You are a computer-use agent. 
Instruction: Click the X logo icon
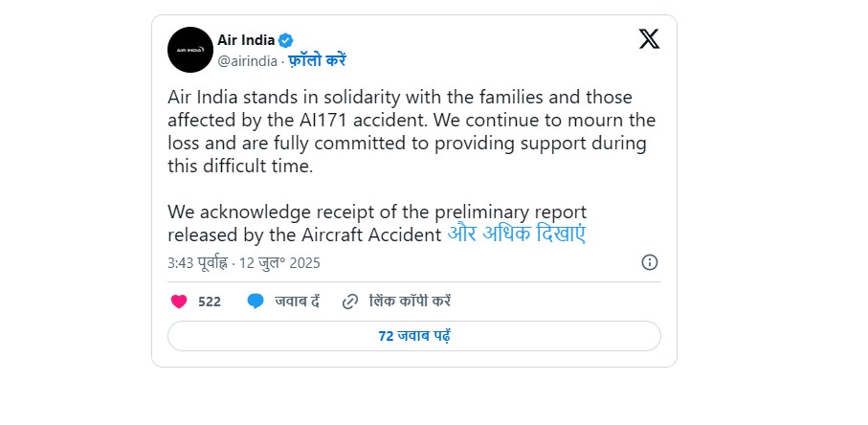649,39
